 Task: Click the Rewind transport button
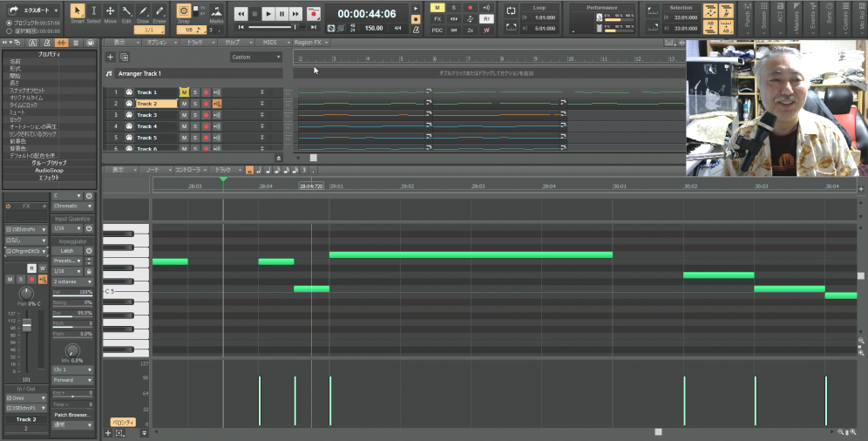pos(241,14)
